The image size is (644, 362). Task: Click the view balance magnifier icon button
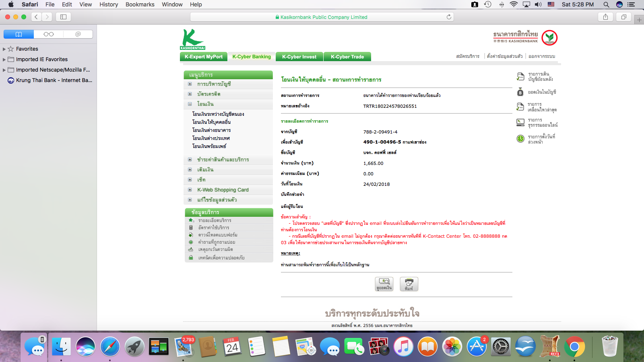coord(384,284)
